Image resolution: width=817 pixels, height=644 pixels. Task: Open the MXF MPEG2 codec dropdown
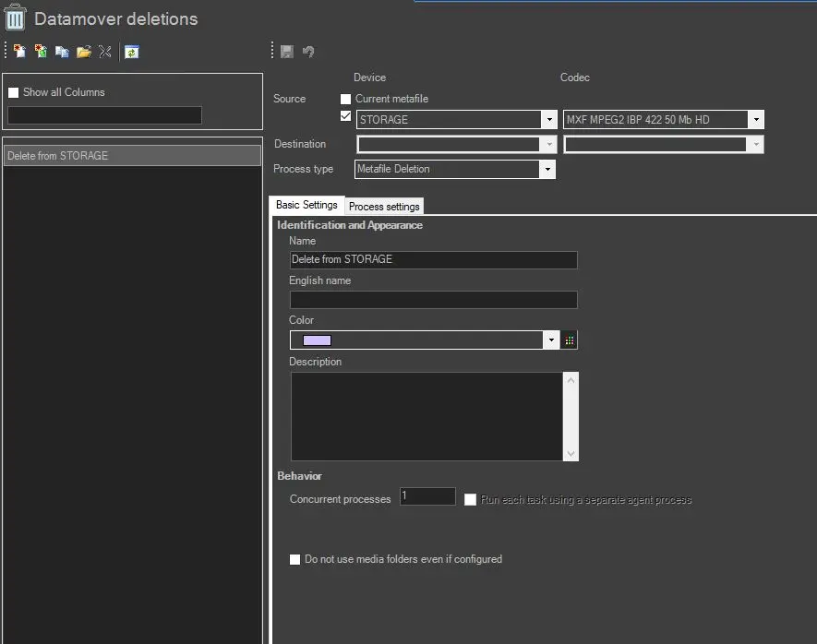[x=756, y=120]
